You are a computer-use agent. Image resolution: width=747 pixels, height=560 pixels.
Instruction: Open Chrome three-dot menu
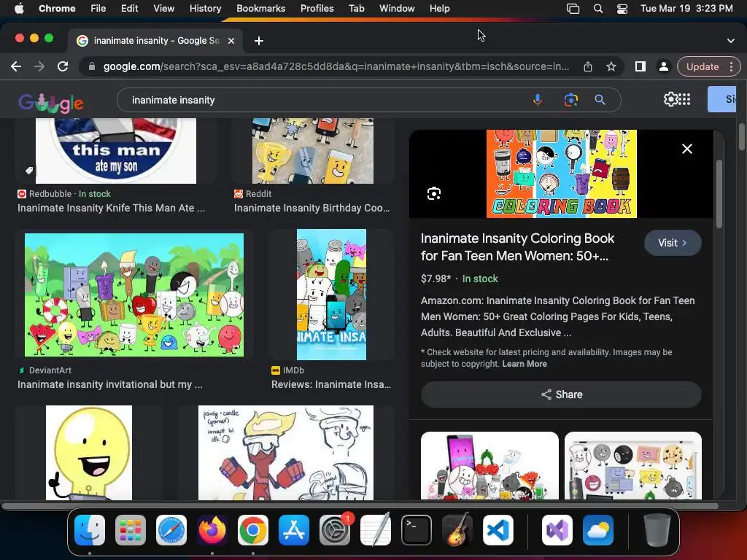tap(731, 66)
